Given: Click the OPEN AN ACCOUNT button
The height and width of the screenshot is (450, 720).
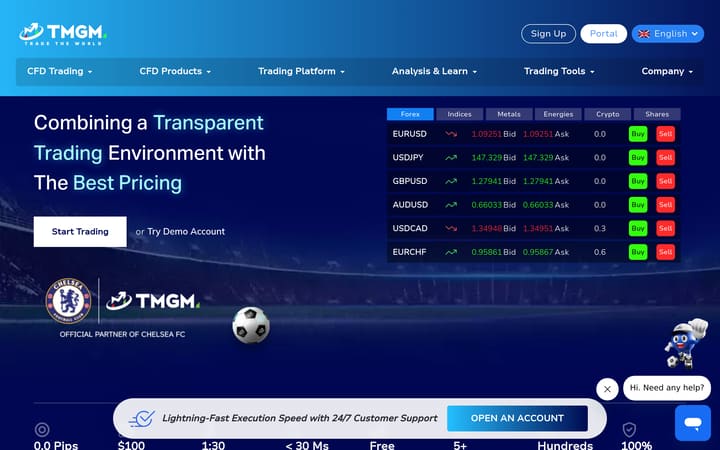Looking at the screenshot, I should coord(518,418).
